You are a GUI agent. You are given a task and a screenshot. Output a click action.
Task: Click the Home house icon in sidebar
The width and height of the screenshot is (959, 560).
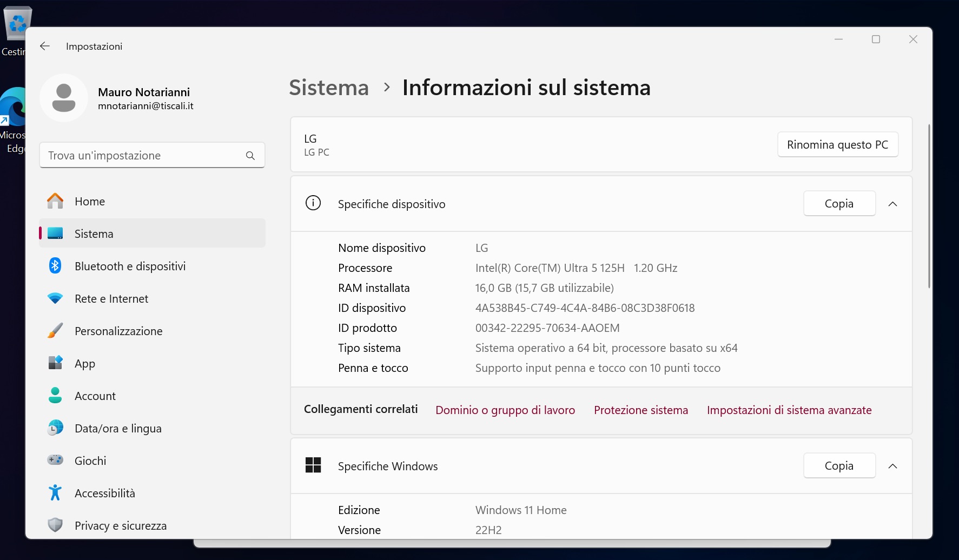[x=55, y=201]
